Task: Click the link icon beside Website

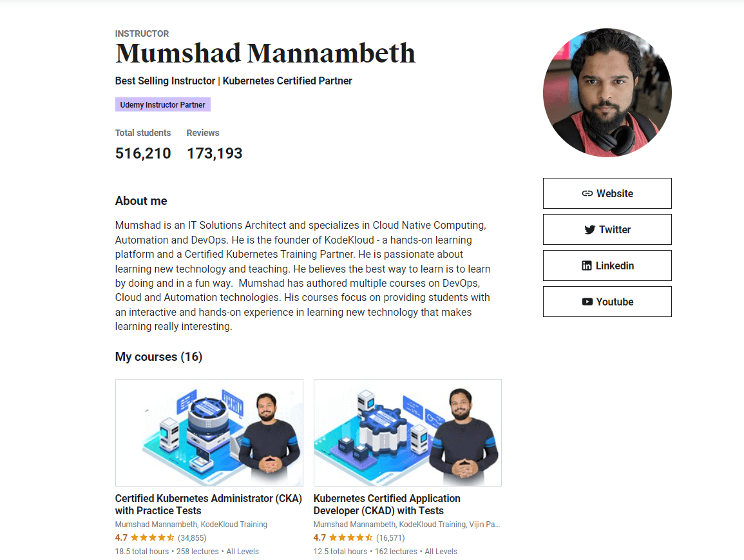Action: pyautogui.click(x=587, y=193)
